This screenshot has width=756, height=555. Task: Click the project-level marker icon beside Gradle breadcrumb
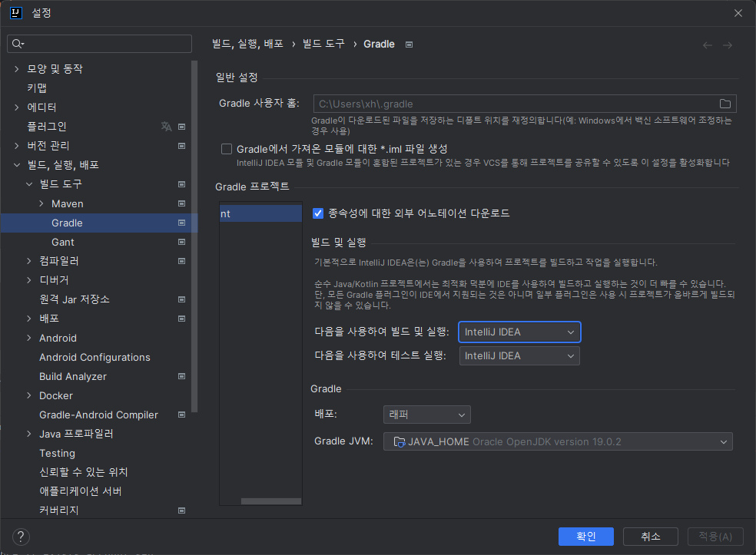(x=409, y=45)
